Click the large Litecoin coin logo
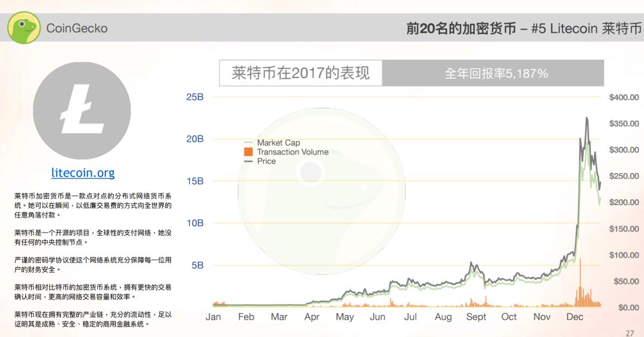 coord(82,111)
